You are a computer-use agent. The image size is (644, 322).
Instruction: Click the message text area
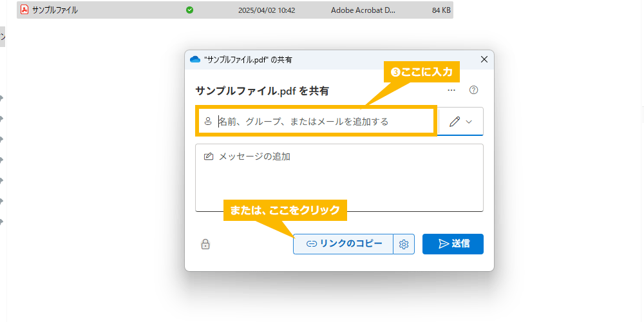[339, 178]
